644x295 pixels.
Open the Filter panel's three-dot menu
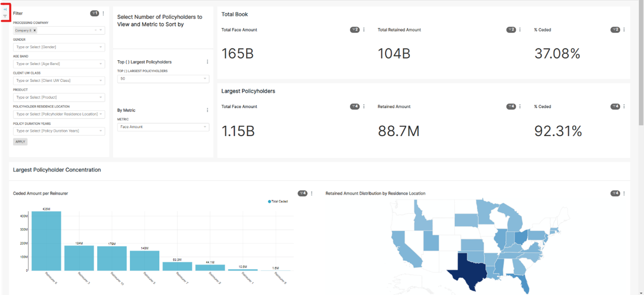[x=104, y=14]
